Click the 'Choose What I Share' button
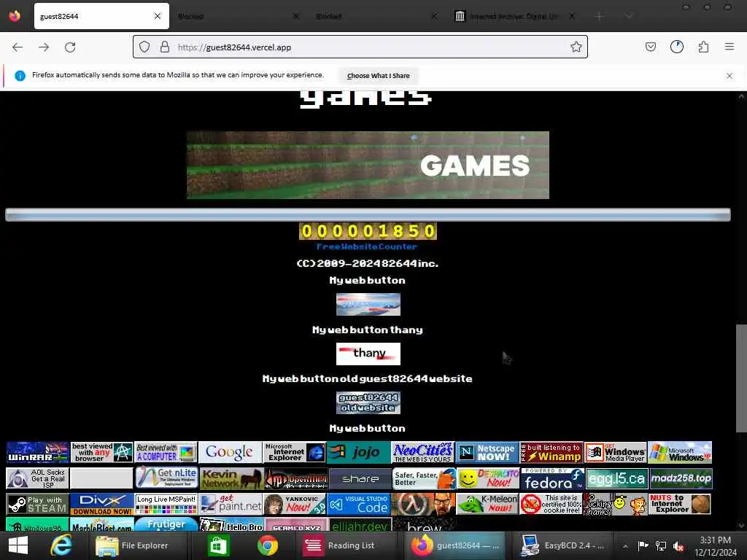 (379, 76)
